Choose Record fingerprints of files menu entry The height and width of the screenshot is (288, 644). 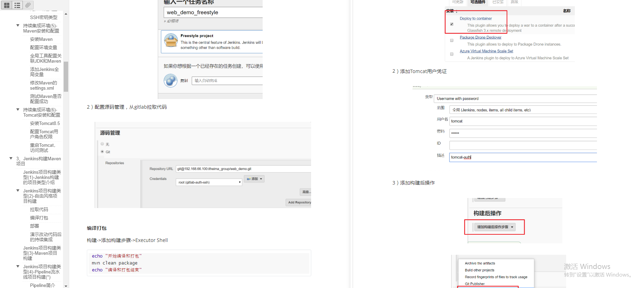click(x=496, y=277)
